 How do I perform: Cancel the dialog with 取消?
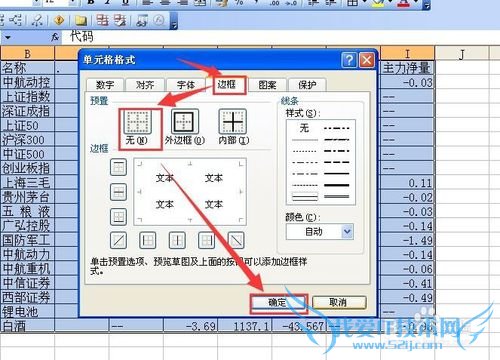[338, 303]
